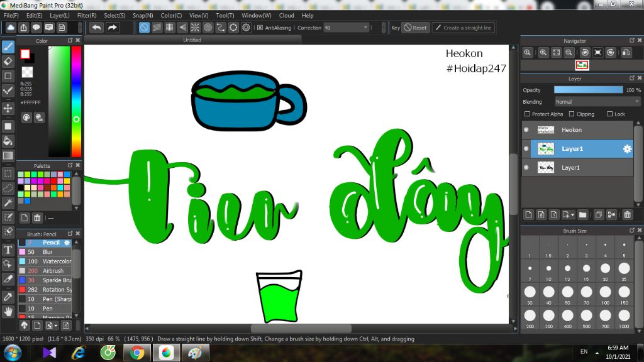Switch to the Untitled canvas tab
Image resolution: width=644 pixels, height=362 pixels.
pos(192,40)
